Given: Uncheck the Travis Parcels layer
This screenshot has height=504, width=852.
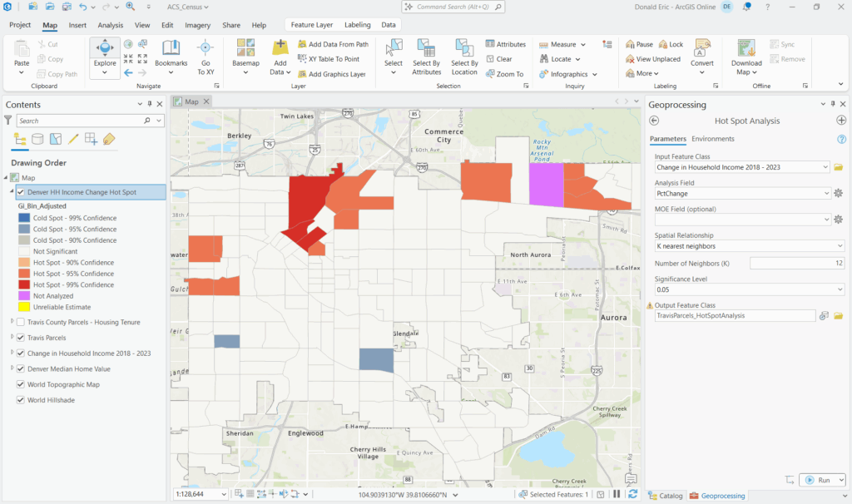Looking at the screenshot, I should [x=21, y=337].
